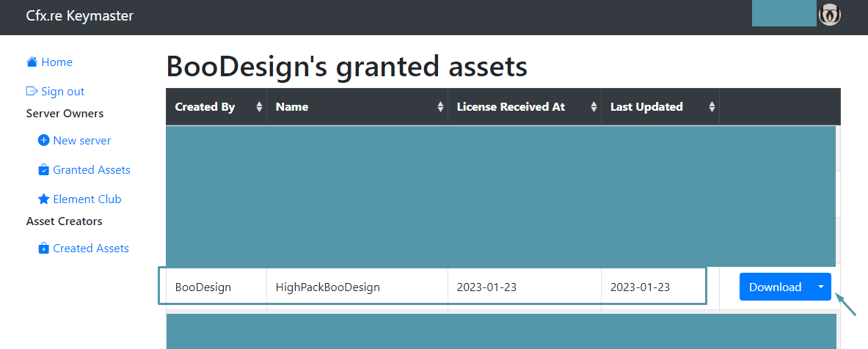
Task: Sort table by Created By arrows
Action: click(x=259, y=107)
